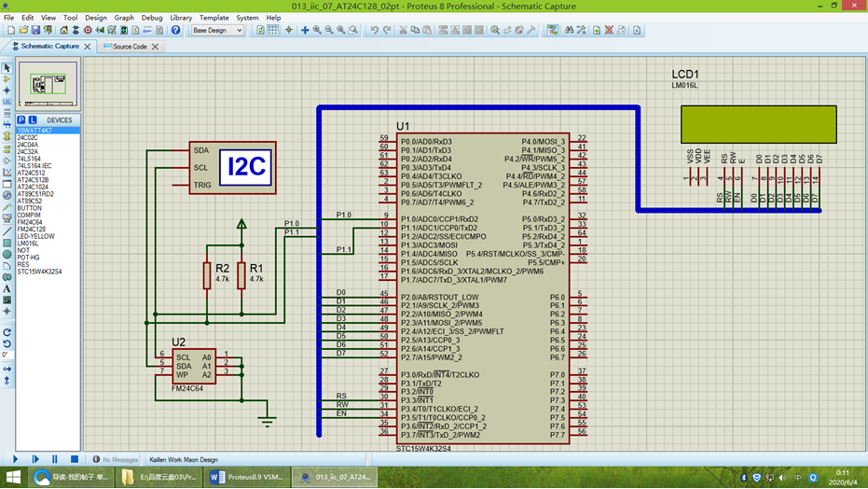Select 10WATT4K7 in the device list
Screen dimensions: 868x489
(48, 131)
